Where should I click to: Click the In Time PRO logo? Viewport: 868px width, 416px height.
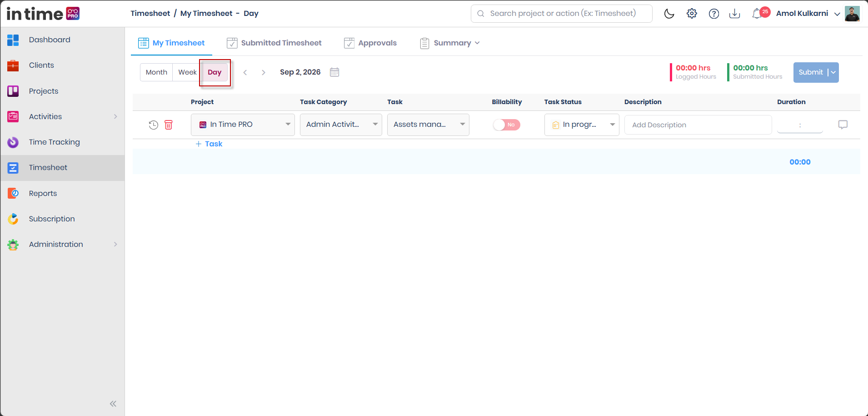coord(43,14)
